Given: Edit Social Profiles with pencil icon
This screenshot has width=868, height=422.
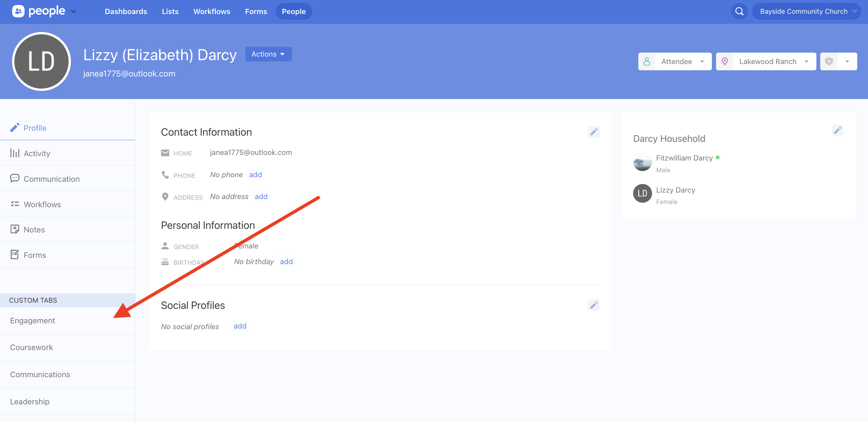Looking at the screenshot, I should click(593, 305).
